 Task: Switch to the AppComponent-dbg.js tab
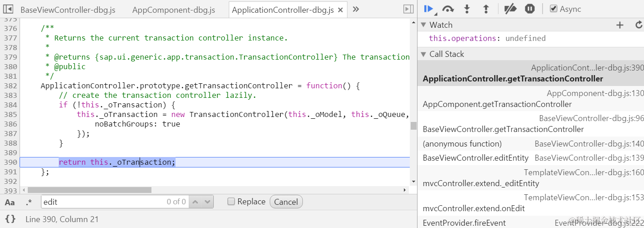174,10
